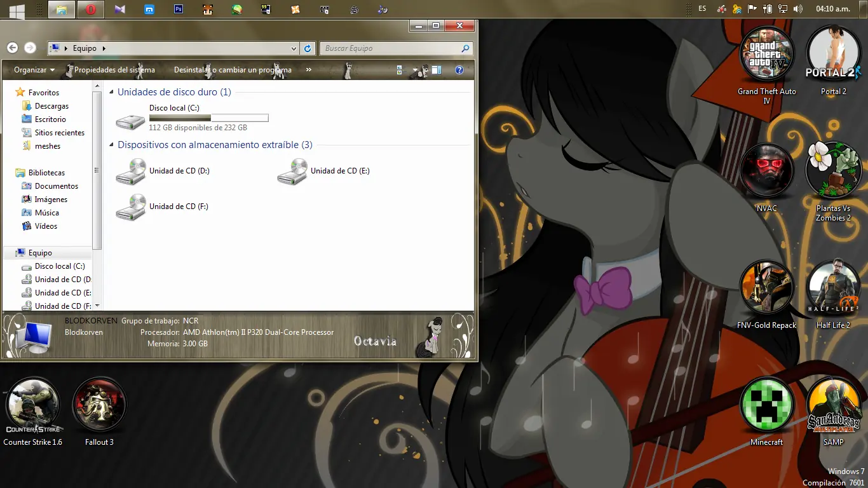The height and width of the screenshot is (488, 868).
Task: Open File Explorer from the taskbar
Action: [x=62, y=10]
